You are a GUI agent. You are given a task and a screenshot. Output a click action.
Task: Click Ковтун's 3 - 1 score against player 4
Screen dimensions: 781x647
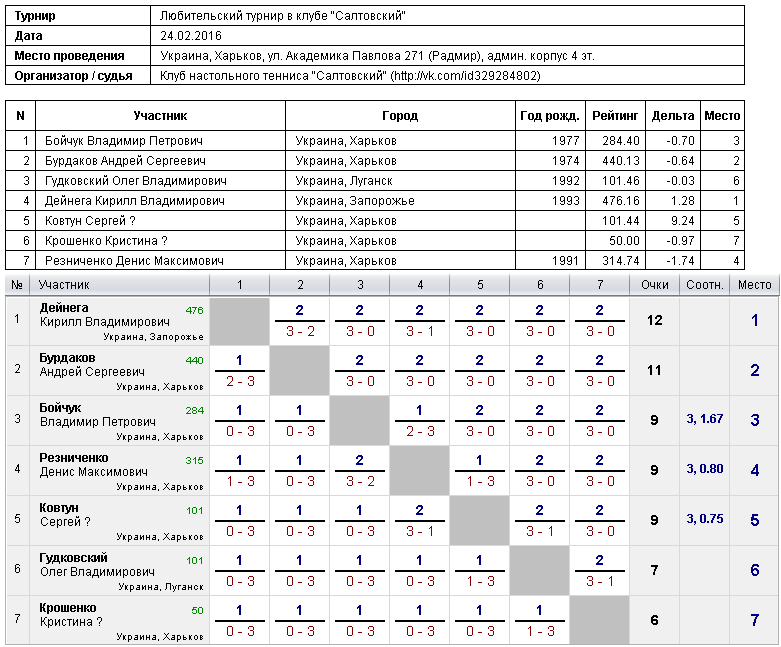coord(420,531)
